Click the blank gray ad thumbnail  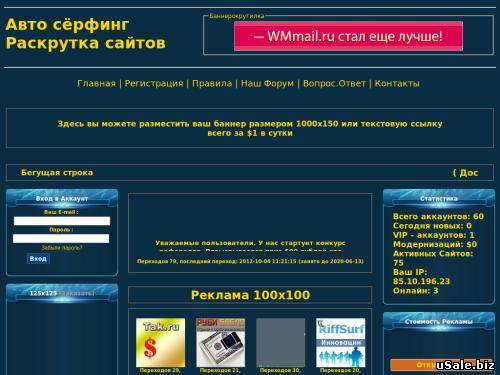[280, 343]
